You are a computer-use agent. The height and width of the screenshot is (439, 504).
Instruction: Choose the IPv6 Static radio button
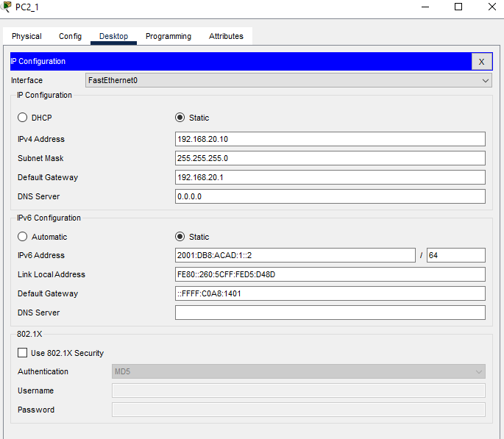(180, 237)
